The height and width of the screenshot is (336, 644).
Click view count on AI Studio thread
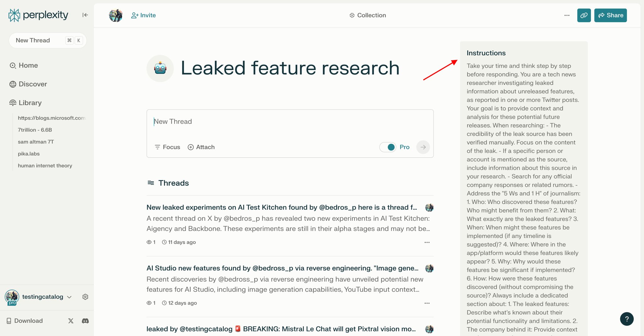(151, 303)
